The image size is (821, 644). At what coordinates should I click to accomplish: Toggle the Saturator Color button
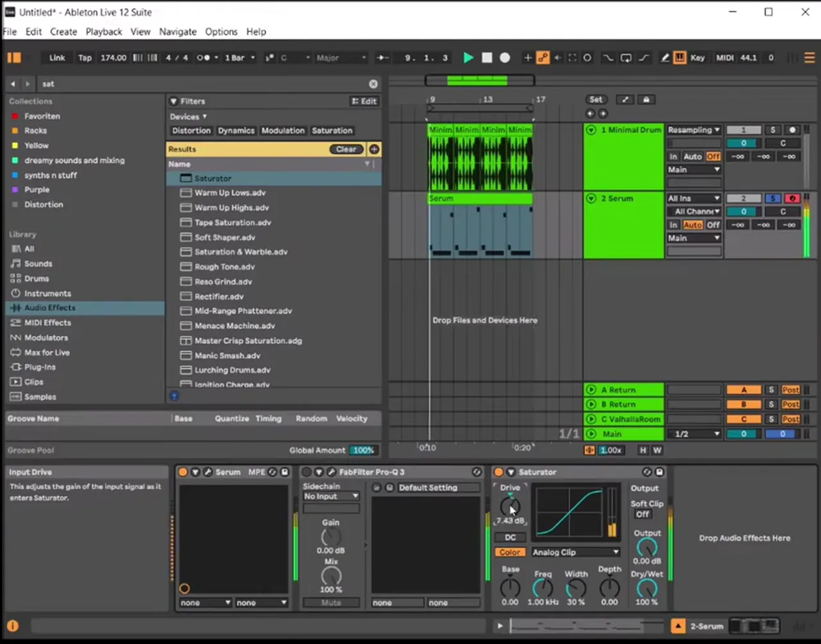510,552
